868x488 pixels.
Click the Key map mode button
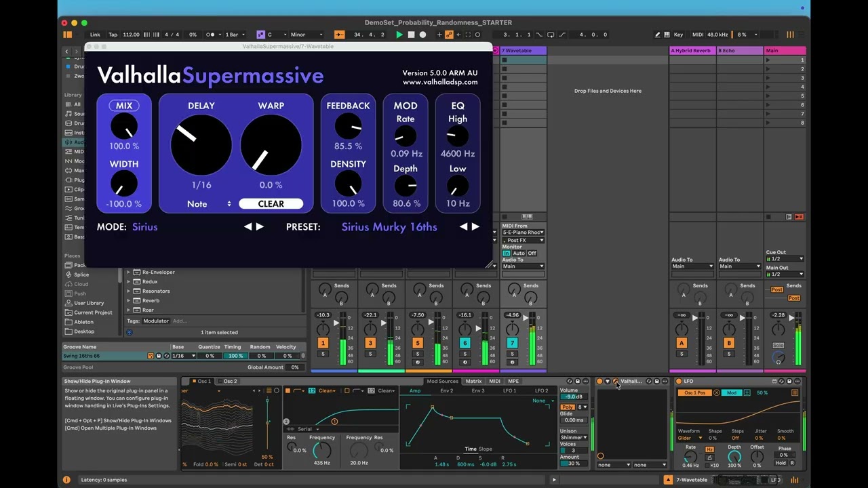coord(679,35)
